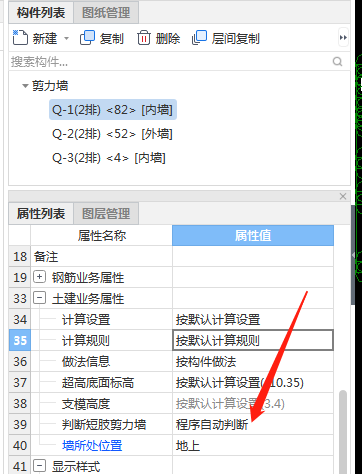
Task: Open the 新建 dropdown arrow
Action: point(66,39)
